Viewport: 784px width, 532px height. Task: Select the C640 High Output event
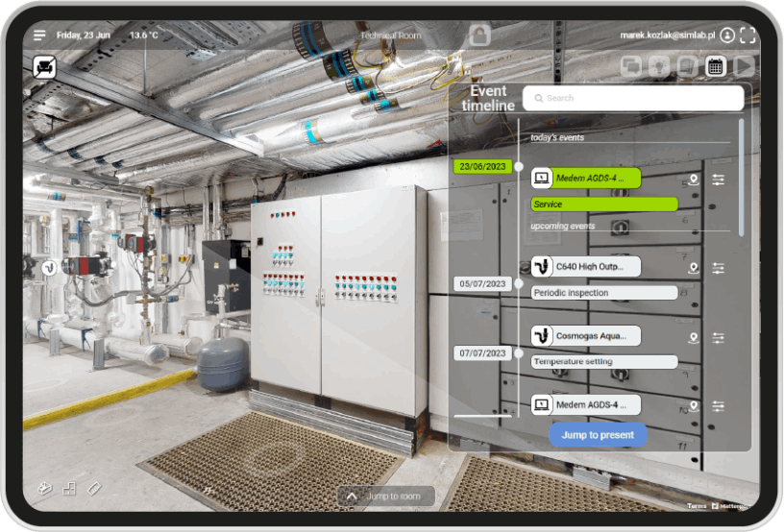click(585, 267)
